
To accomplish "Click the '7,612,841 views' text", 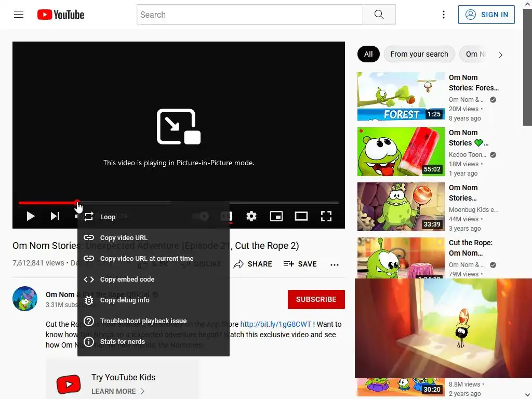I will click(x=38, y=263).
